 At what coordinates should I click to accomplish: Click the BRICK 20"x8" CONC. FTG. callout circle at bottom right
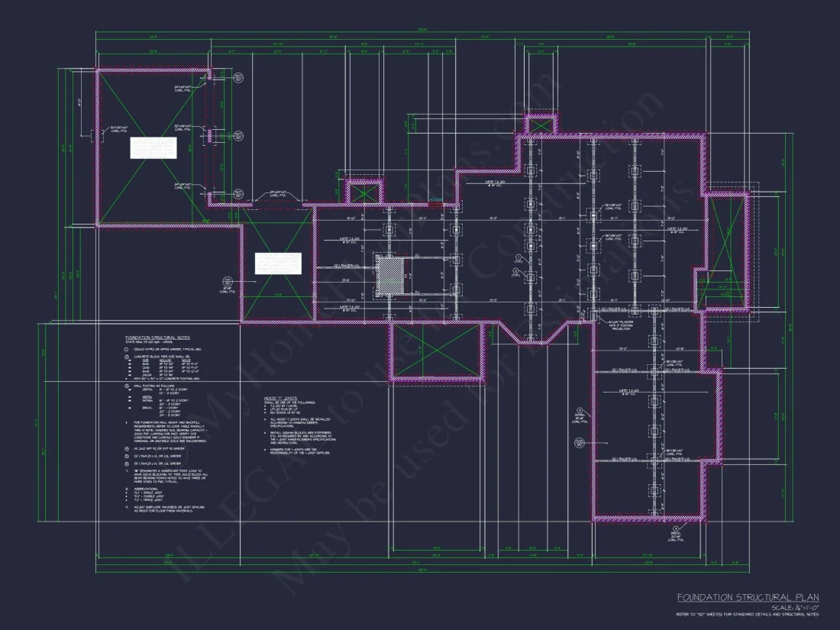pyautogui.click(x=676, y=528)
